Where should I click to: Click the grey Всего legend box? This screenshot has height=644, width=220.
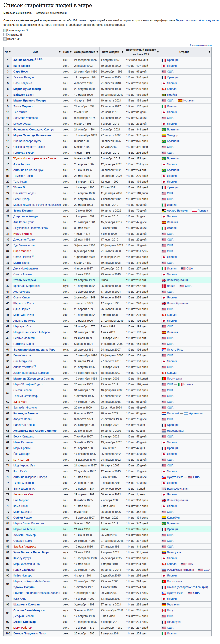(5, 39)
